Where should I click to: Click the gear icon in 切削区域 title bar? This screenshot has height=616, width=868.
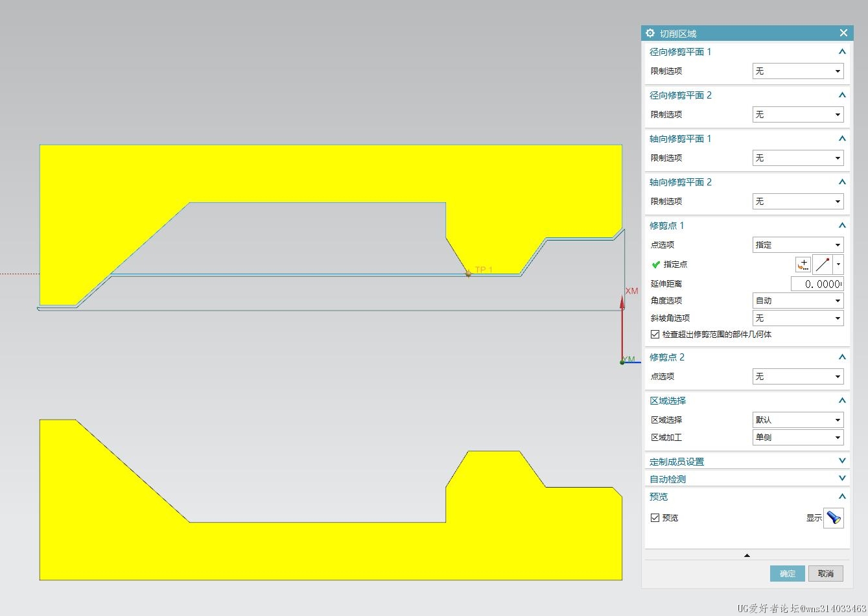tap(650, 33)
